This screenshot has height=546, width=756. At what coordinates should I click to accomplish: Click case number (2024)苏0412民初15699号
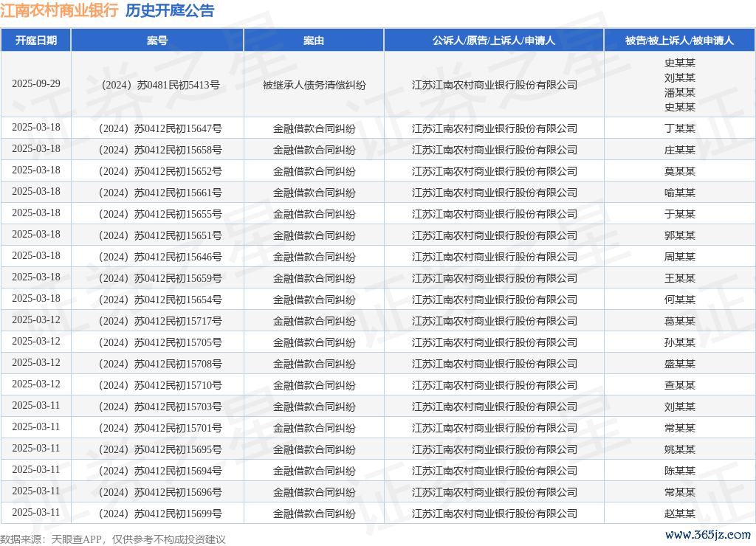pos(159,514)
